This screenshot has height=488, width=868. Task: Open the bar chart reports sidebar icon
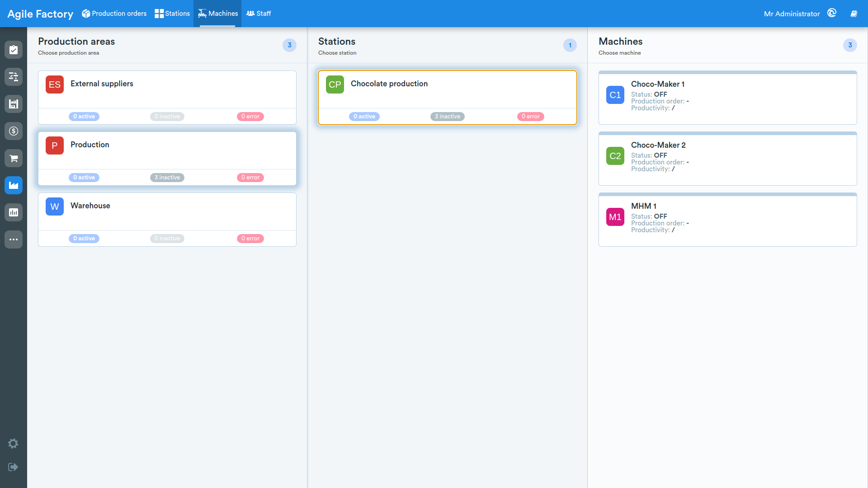[14, 212]
